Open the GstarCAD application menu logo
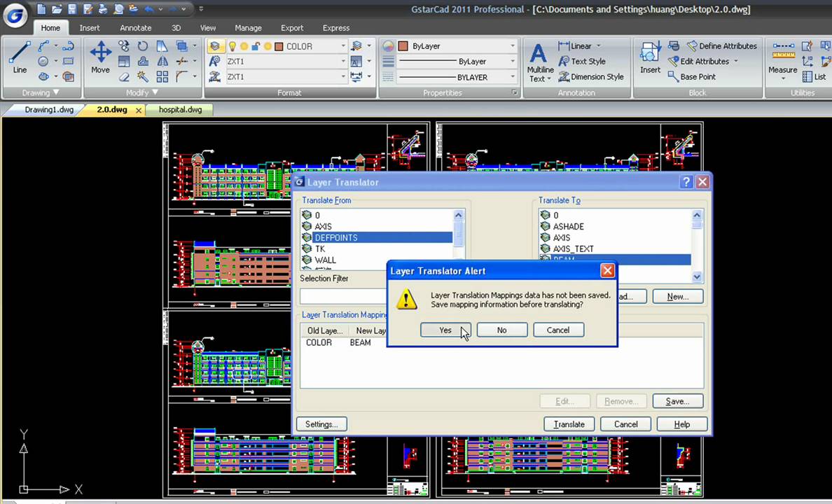Viewport: 832px width, 504px height. 15,15
